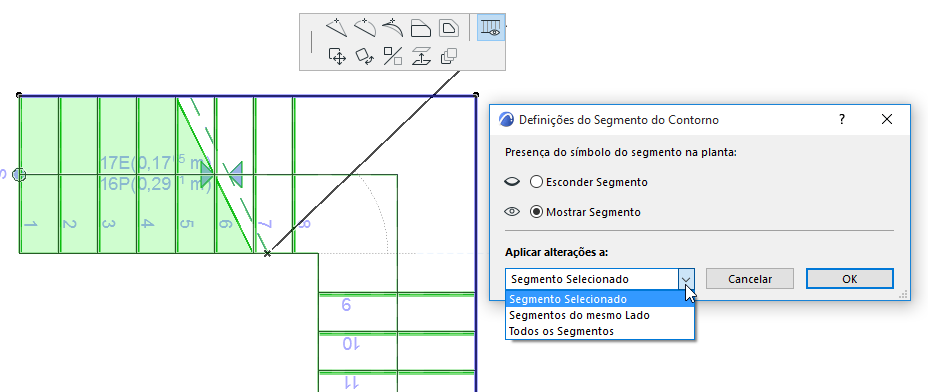Toggle the boundary segment visibility icon with eye
Viewport: 928px width, 392px height.
coord(491,27)
